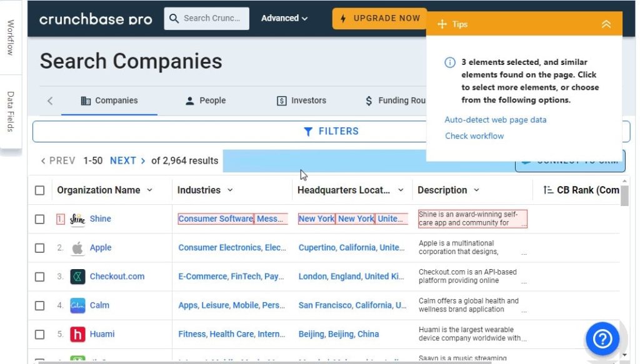
Task: Click the search magnifier icon
Action: 174,18
